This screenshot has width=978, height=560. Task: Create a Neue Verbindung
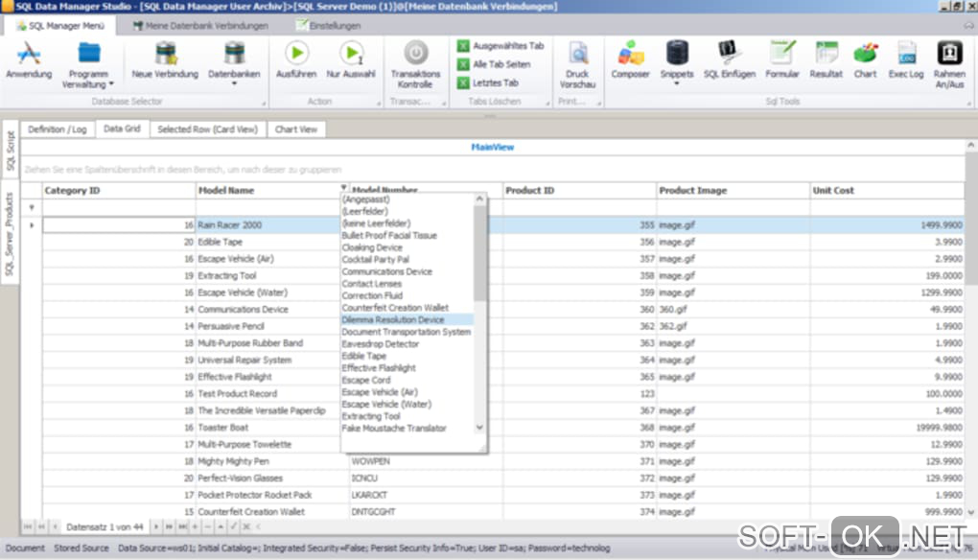pos(165,58)
